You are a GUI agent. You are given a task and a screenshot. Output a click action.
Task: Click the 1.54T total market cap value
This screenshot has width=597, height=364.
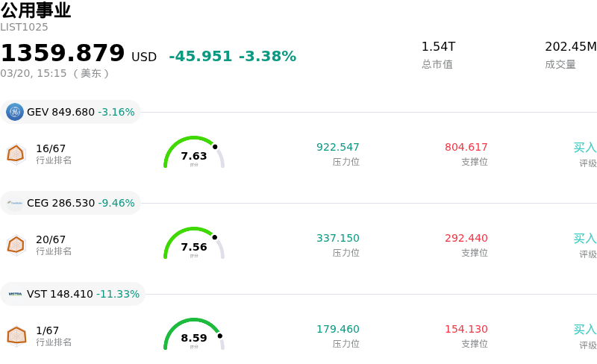[x=438, y=47]
